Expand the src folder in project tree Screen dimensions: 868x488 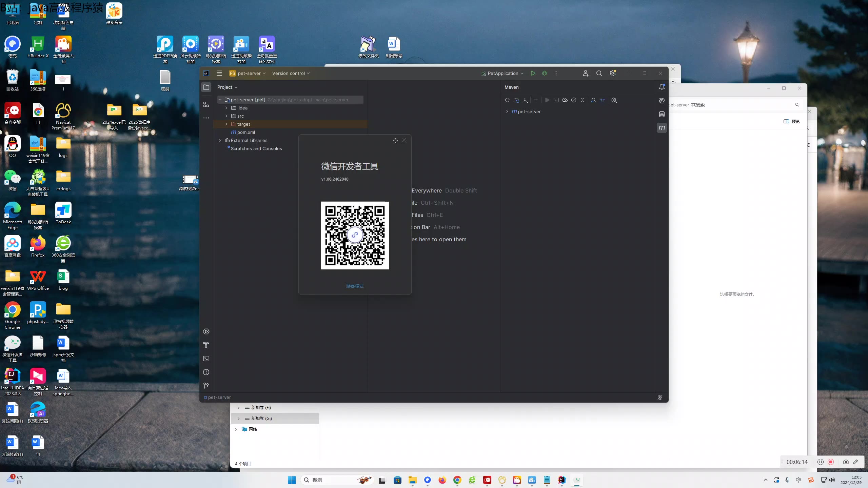(226, 116)
